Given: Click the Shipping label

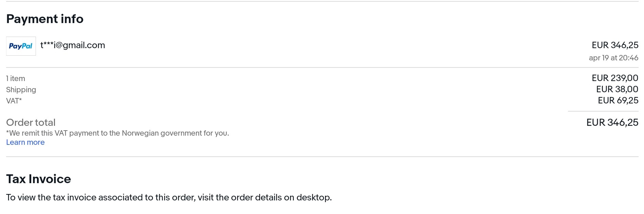Looking at the screenshot, I should point(21,90).
